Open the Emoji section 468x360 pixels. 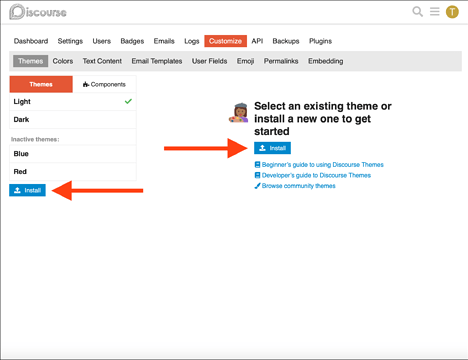point(245,61)
